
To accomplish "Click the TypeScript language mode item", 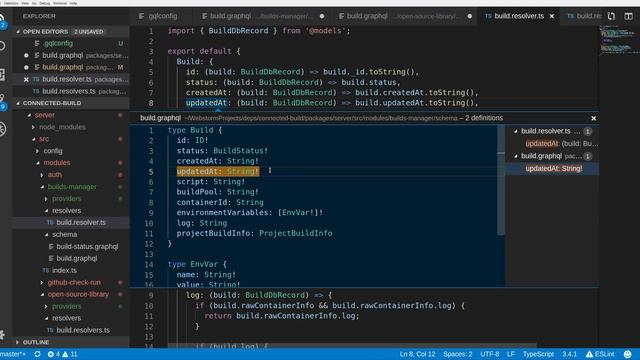I will (x=538, y=354).
